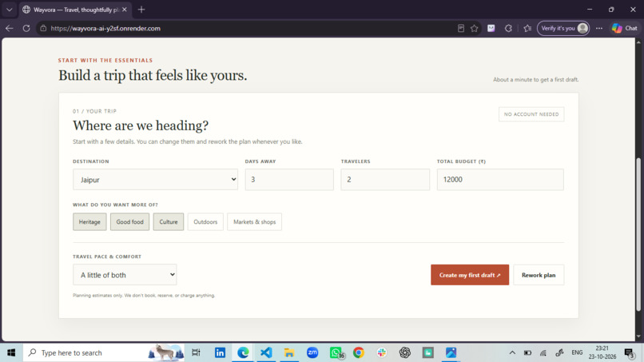Click Create my first draft button

470,275
